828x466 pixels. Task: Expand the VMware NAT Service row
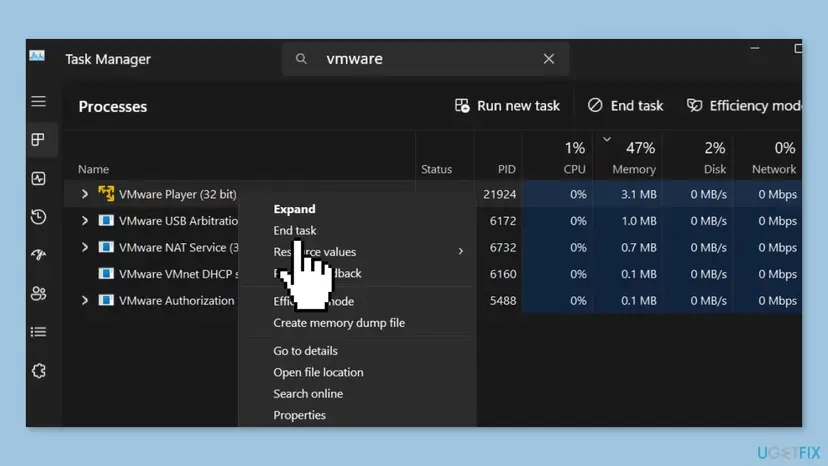pyautogui.click(x=84, y=247)
